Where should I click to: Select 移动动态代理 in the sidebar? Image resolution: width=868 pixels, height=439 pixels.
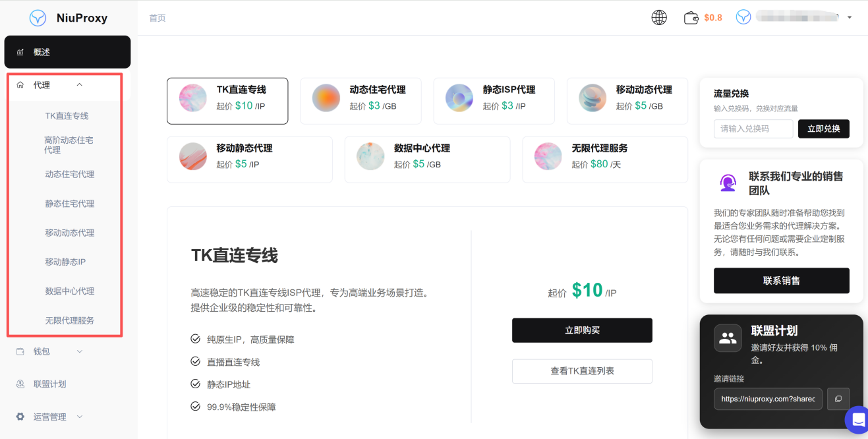tap(70, 233)
